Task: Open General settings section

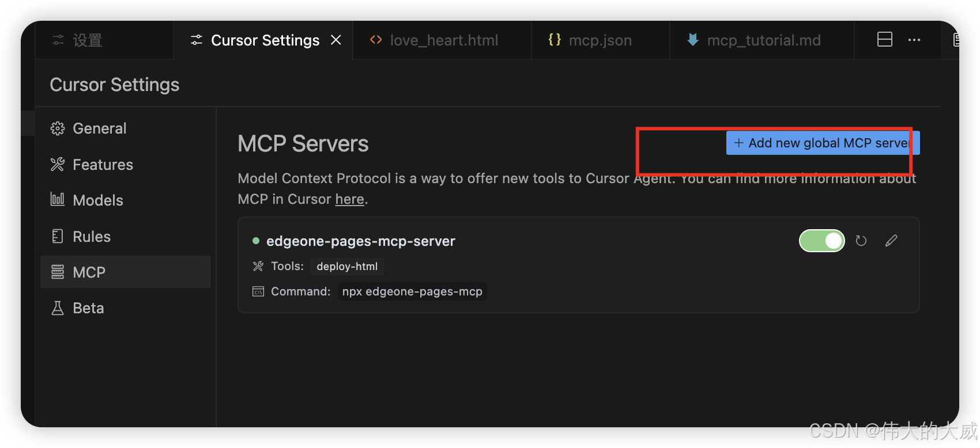Action: pos(126,128)
